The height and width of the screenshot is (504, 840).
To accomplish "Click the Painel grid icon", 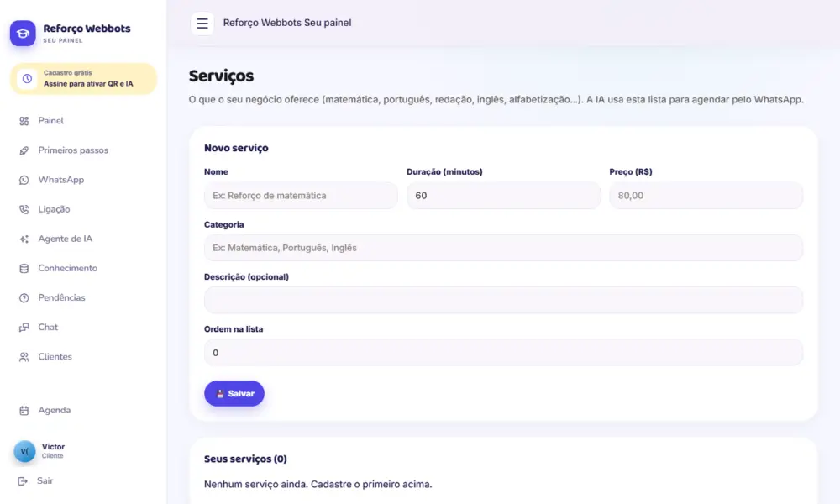I will (x=24, y=121).
